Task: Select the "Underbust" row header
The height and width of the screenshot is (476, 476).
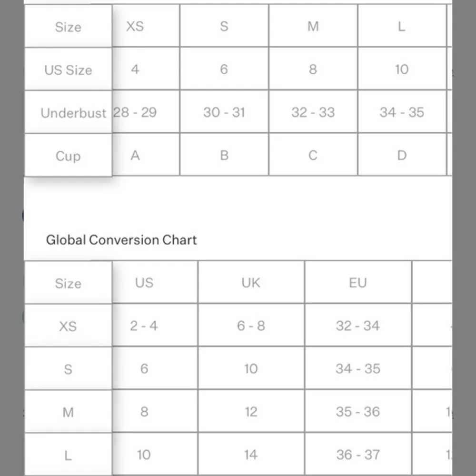Action: tap(73, 113)
